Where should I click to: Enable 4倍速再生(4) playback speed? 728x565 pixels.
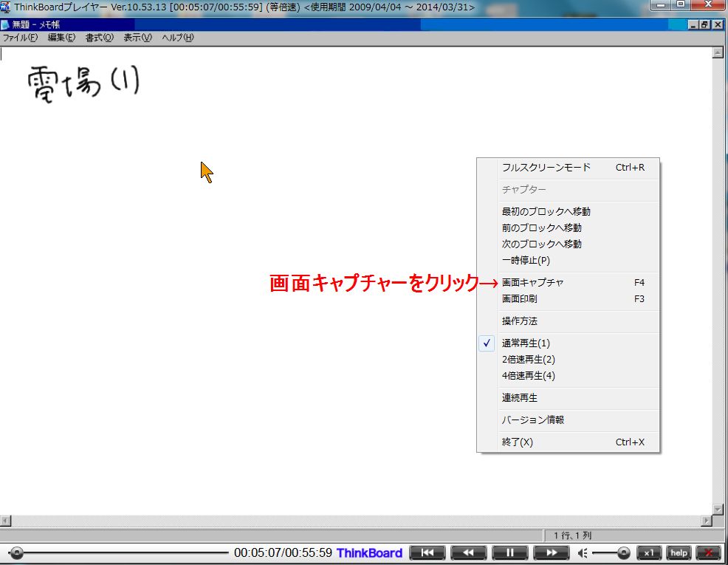528,376
